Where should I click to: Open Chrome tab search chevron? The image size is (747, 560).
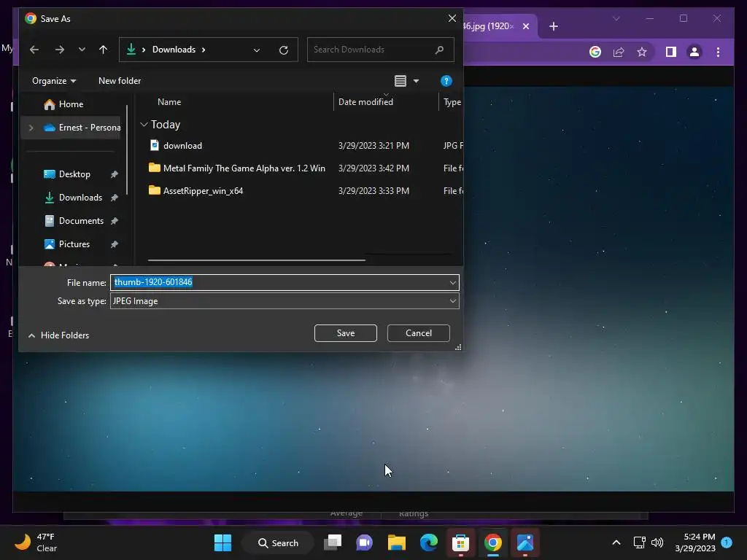[x=616, y=18]
